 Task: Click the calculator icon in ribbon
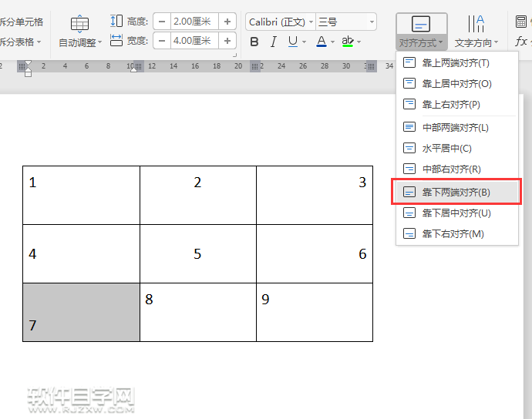pyautogui.click(x=520, y=22)
